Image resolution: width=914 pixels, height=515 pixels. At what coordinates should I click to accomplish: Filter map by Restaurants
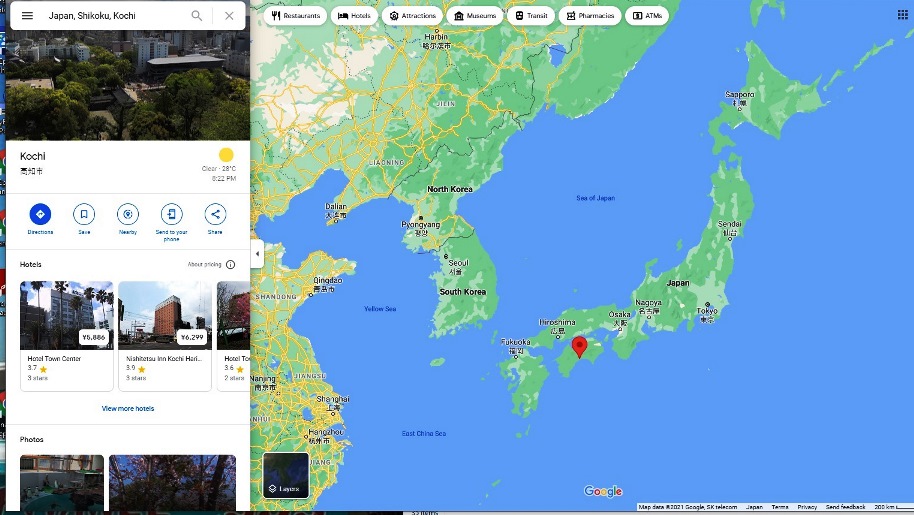296,16
